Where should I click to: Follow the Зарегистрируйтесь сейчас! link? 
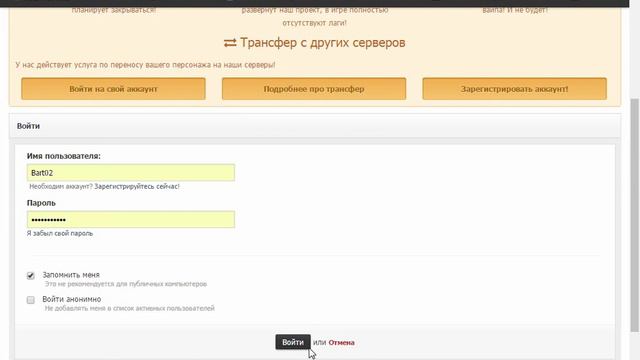[137, 187]
